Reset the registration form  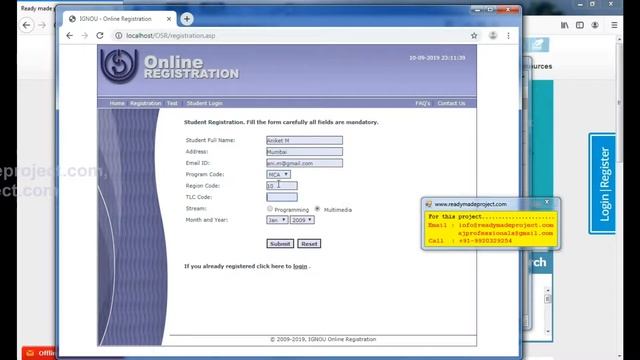pos(309,244)
